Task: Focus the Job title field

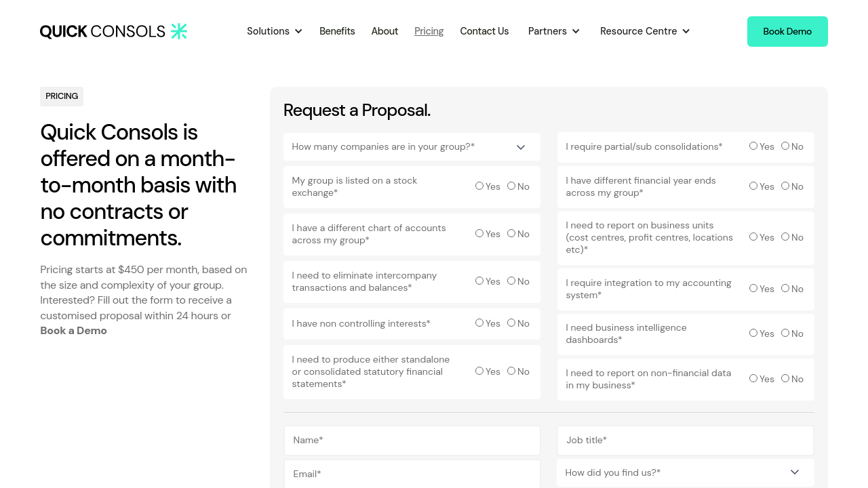Action: click(685, 441)
